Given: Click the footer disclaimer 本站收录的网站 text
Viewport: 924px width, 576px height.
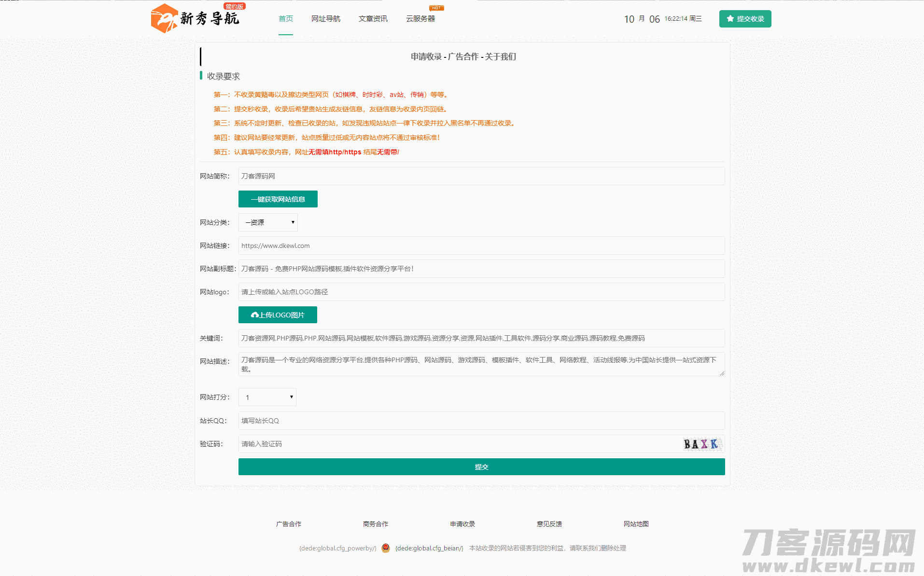Looking at the screenshot, I should (x=547, y=548).
